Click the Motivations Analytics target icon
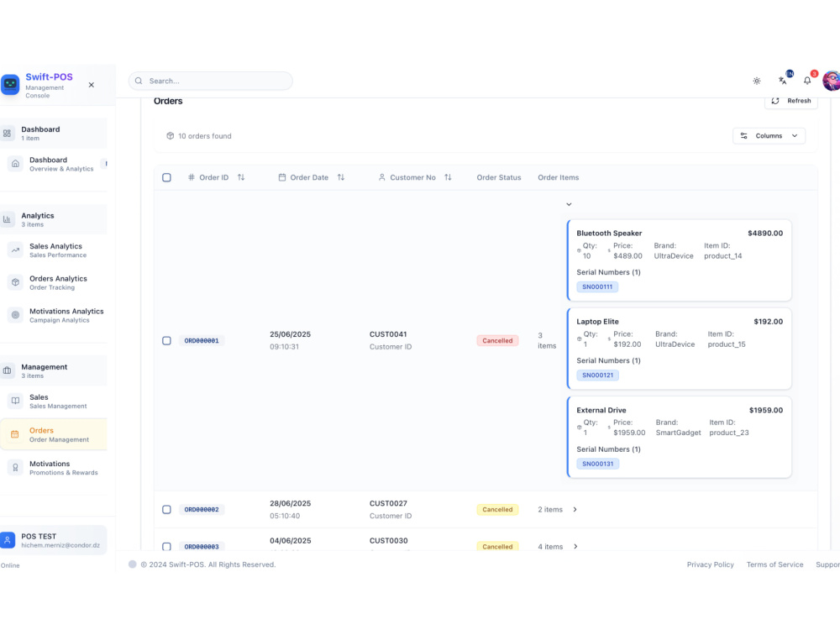Screen dimensions: 840x630 click(15, 315)
